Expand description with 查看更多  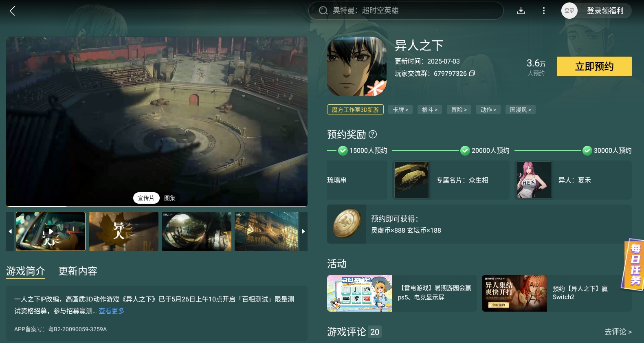tap(112, 311)
